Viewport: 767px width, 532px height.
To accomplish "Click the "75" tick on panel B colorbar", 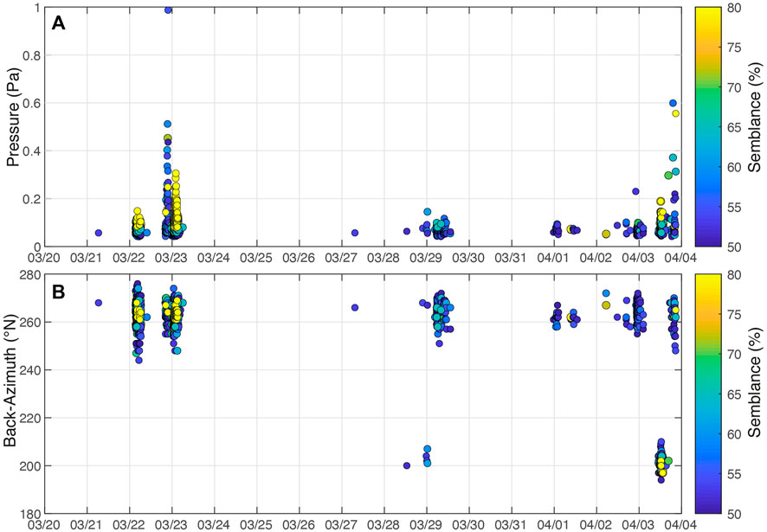I will click(x=734, y=314).
